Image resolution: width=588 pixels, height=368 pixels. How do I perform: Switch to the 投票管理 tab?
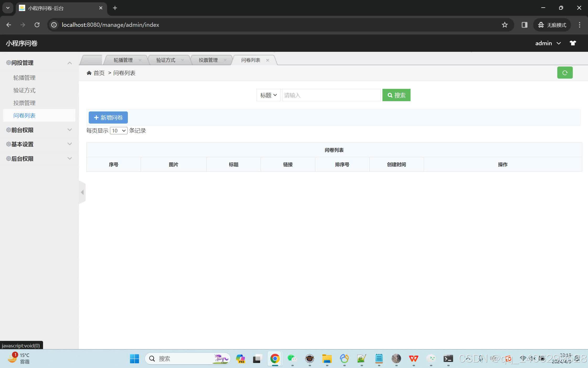(x=208, y=60)
